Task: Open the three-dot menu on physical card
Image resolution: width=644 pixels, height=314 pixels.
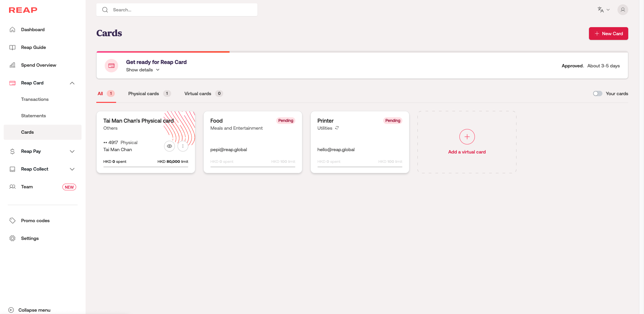Action: pyautogui.click(x=183, y=146)
